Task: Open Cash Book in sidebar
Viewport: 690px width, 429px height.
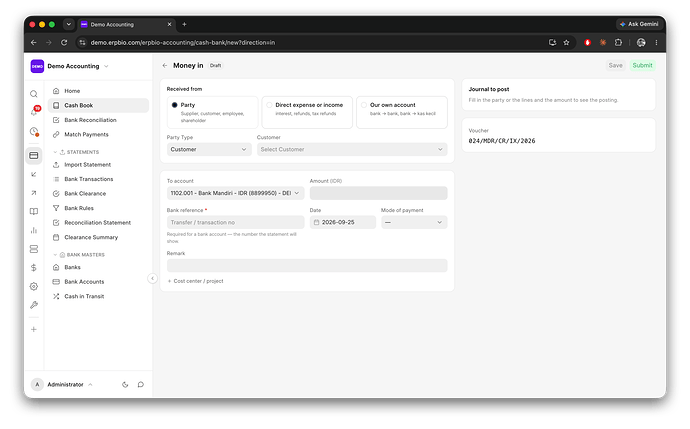Action: pyautogui.click(x=98, y=106)
